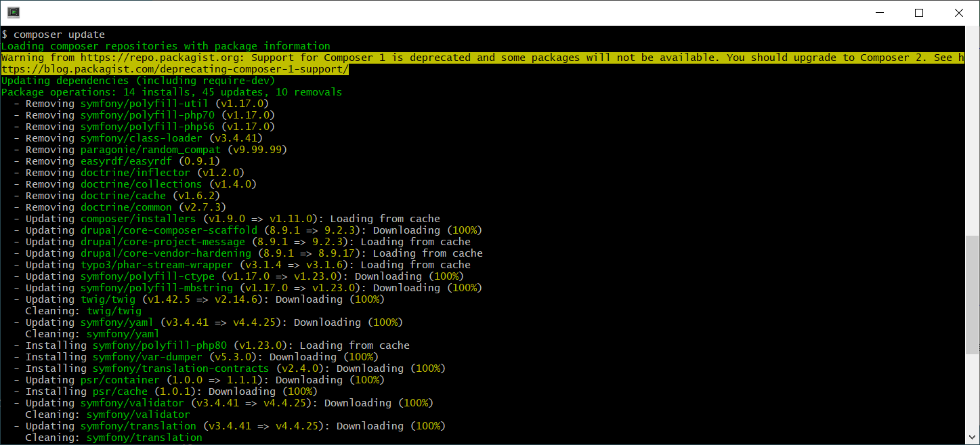Click the 'Installing symfony/var-dumper' line
This screenshot has height=445, width=980.
tap(196, 357)
